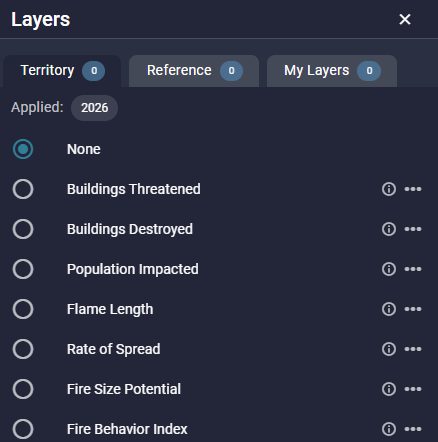Click the Territory tab count badge
Viewport: 438px width, 442px height.
94,71
